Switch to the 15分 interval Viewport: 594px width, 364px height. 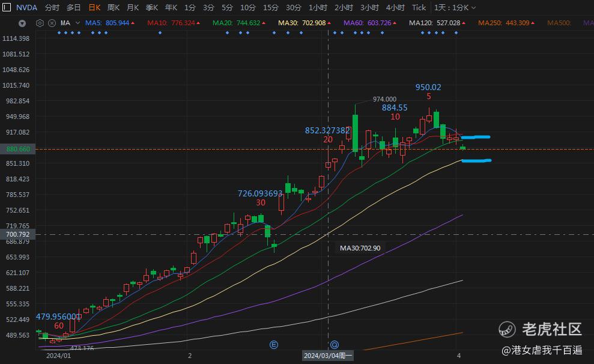(x=270, y=8)
